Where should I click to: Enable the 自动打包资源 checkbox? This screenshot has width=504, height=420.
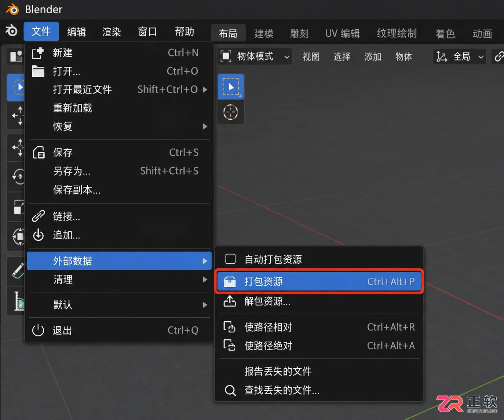pos(230,259)
